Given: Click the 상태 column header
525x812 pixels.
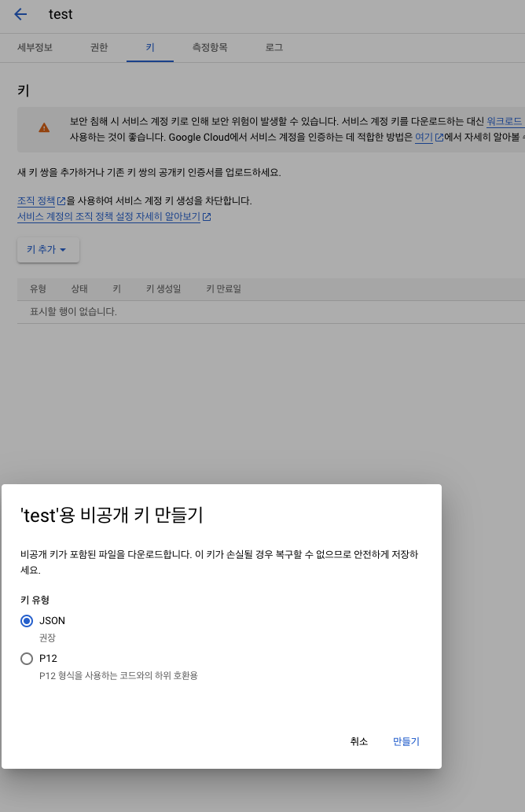Looking at the screenshot, I should (79, 289).
